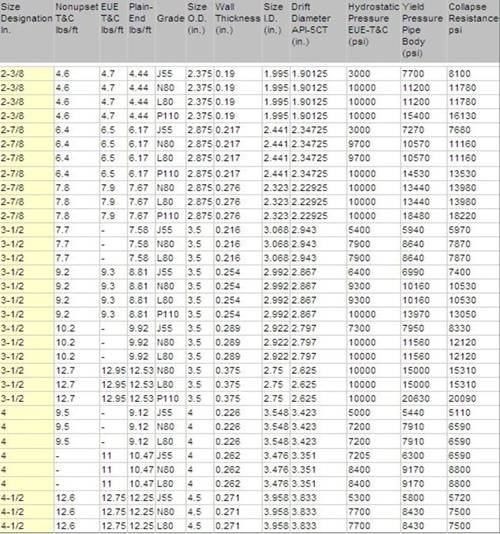Select Hydrostatic Pressure EUE-T&C header
Image resolution: width=500 pixels, height=534 pixels.
click(x=373, y=24)
